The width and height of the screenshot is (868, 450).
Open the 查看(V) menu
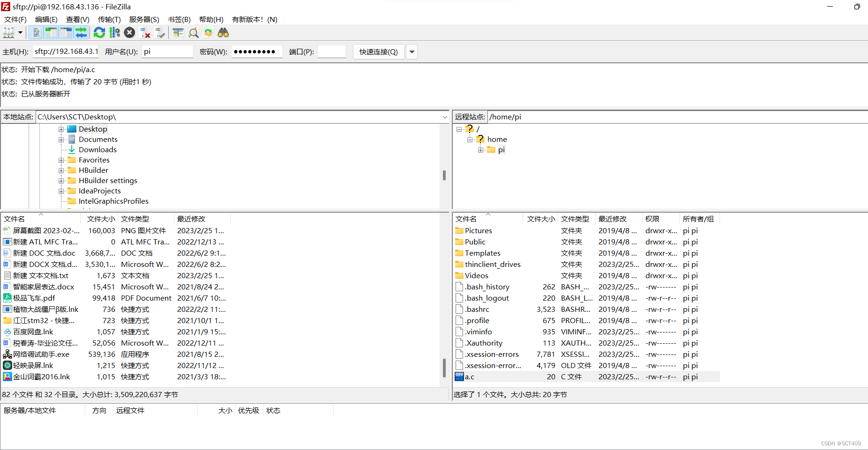click(78, 19)
